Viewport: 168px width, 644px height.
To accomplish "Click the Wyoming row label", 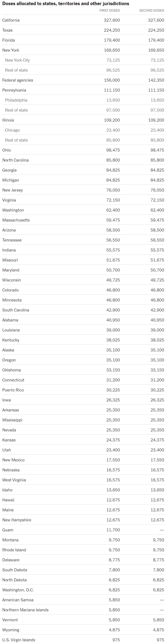I will pyautogui.click(x=11, y=630).
